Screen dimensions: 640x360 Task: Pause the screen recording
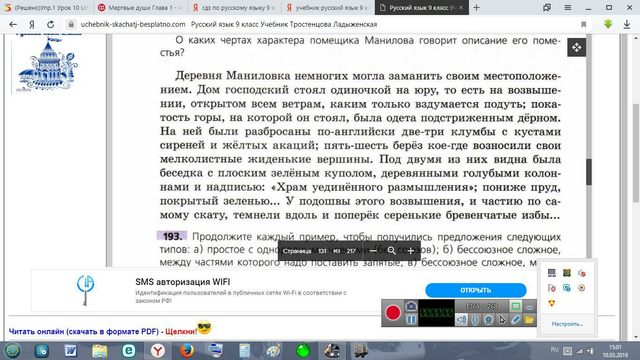coord(411,320)
